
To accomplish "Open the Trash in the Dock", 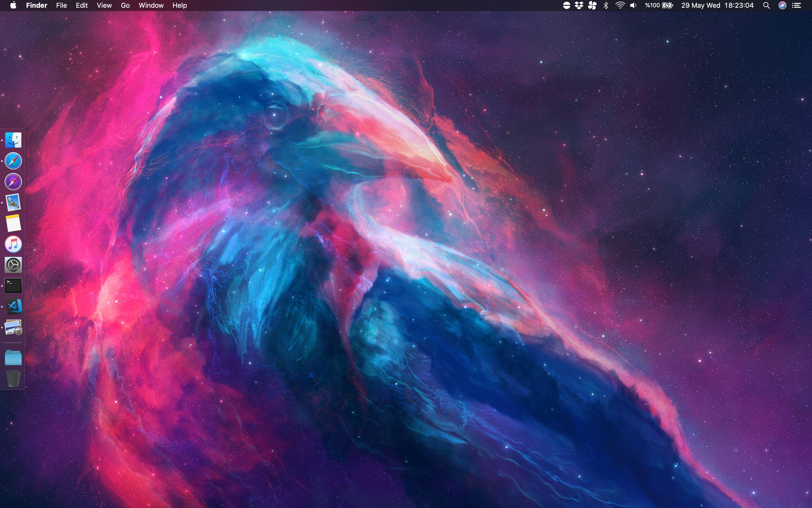I will [x=14, y=379].
